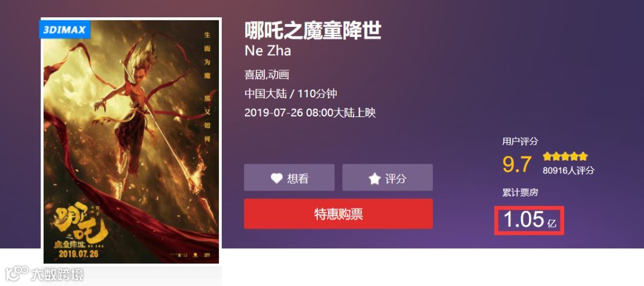Click the 评分 label text

[x=396, y=178]
